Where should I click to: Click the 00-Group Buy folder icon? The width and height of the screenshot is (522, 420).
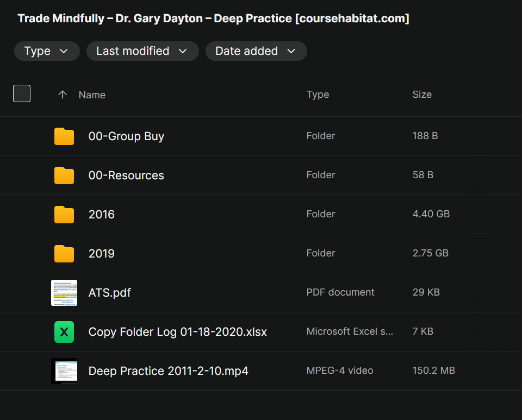pos(64,136)
